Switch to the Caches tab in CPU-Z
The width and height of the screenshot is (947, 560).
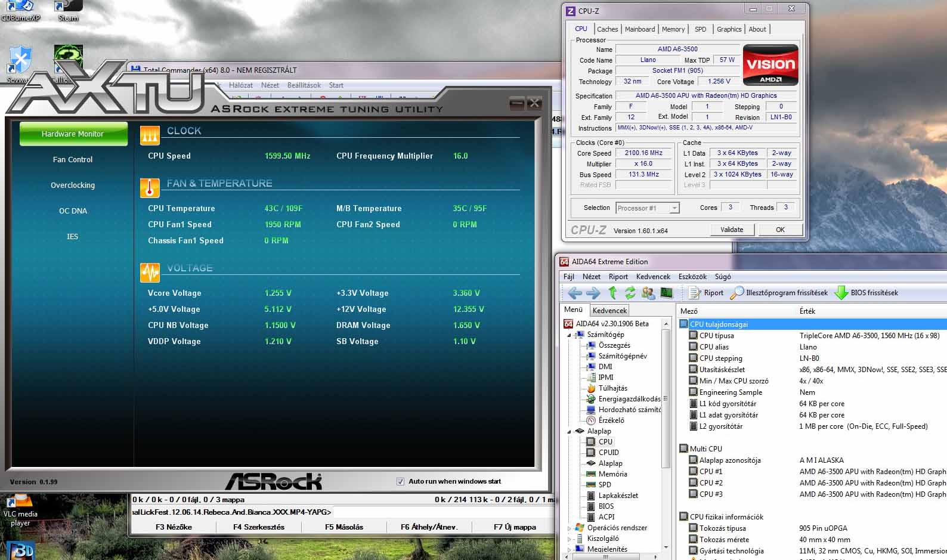607,29
